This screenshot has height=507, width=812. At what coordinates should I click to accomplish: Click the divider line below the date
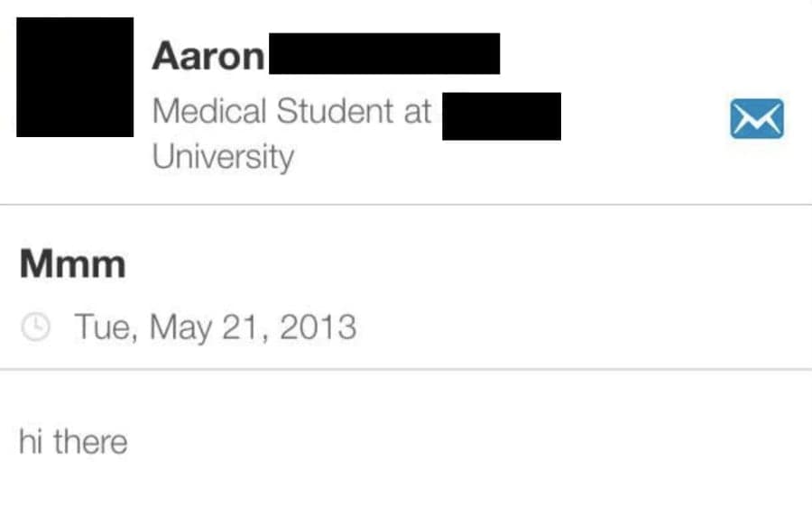(406, 369)
